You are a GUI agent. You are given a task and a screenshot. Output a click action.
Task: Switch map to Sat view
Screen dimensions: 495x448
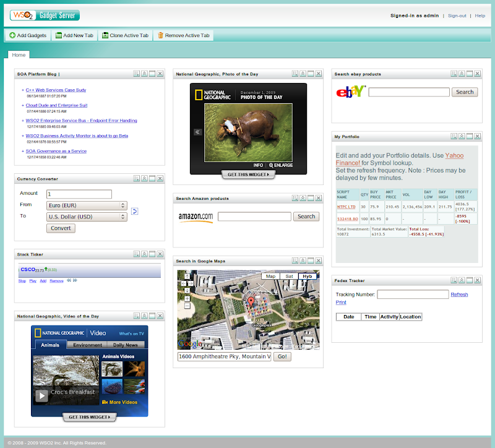pyautogui.click(x=289, y=276)
